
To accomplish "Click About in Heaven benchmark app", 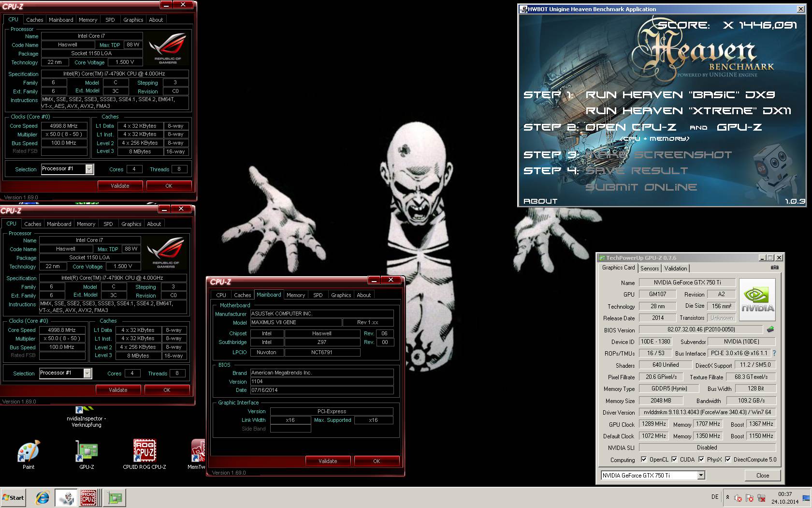I will (540, 201).
